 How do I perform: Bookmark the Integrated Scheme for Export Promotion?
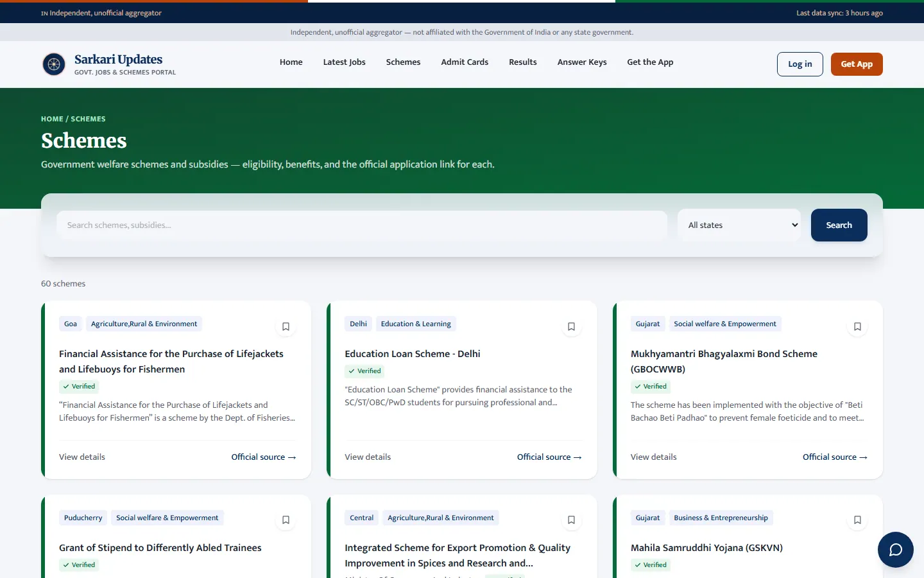point(572,520)
